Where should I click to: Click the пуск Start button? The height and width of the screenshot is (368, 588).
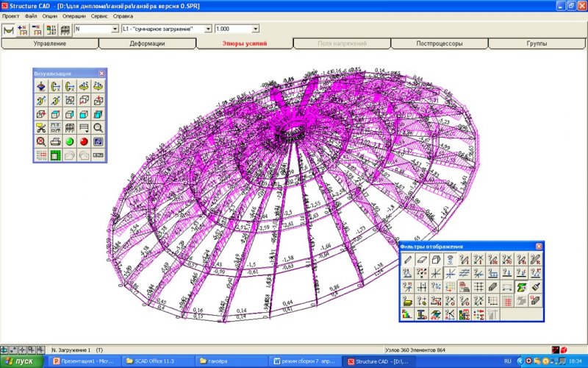coord(21,361)
